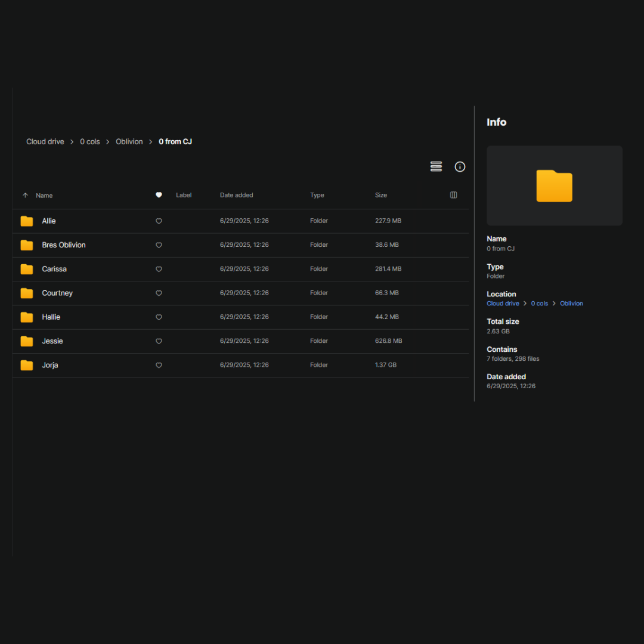Navigate to 0 cols breadcrumb

click(90, 142)
